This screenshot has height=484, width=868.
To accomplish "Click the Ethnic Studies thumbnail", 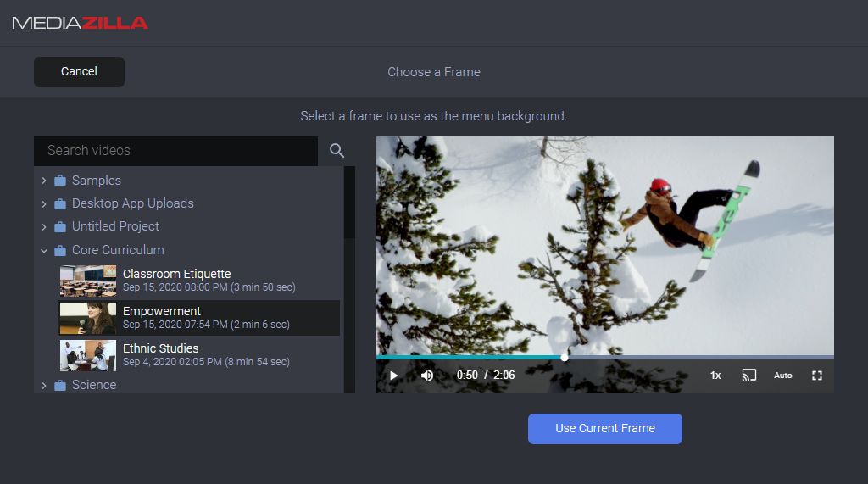I will tap(88, 355).
